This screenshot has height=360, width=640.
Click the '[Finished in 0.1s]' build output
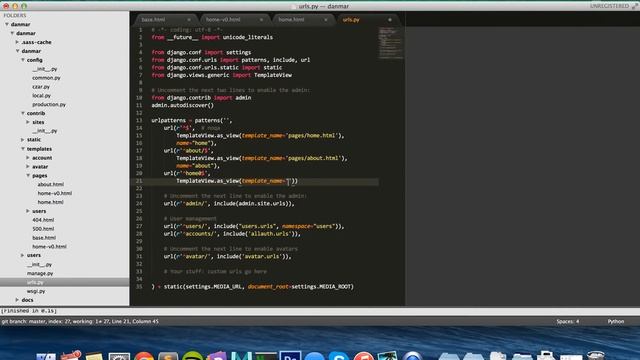(x=29, y=311)
